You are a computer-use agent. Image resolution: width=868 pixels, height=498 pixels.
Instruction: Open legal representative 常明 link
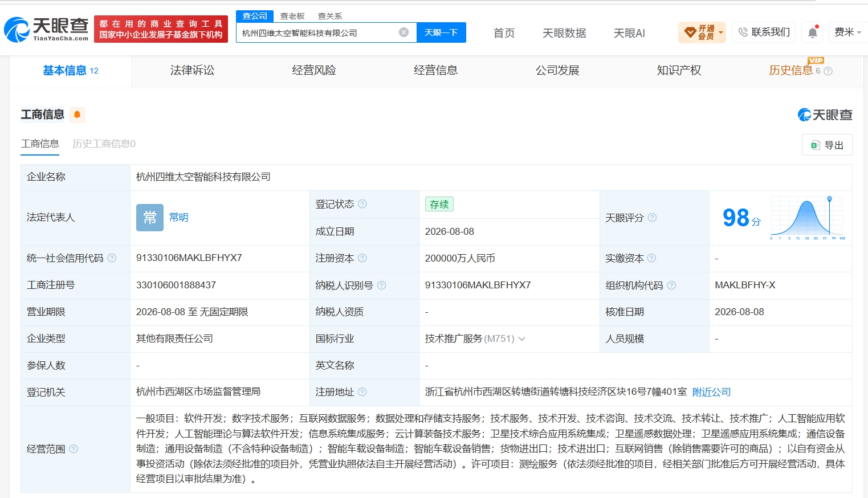click(x=178, y=218)
